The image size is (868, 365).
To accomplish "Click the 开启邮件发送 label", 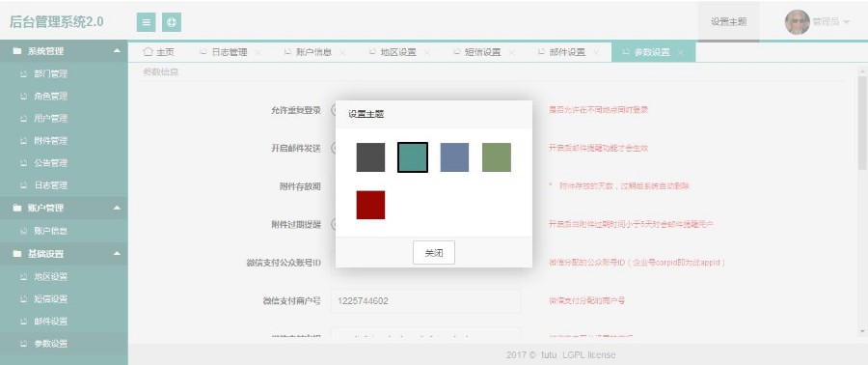I will [296, 148].
